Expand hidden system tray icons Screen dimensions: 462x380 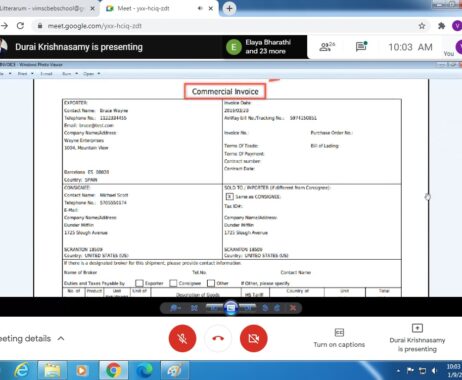pos(398,370)
